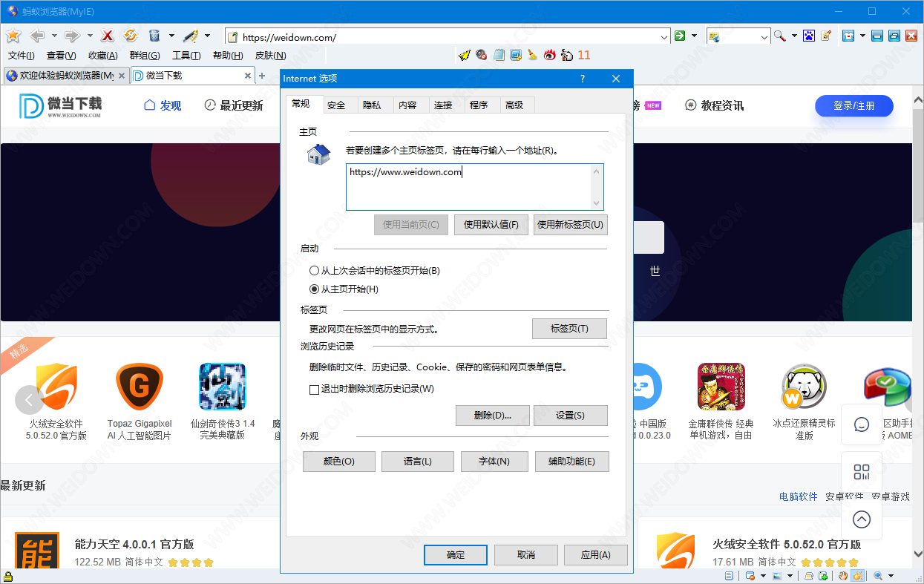The width and height of the screenshot is (924, 584).
Task: Switch to the 隐私 tab
Action: (x=372, y=105)
